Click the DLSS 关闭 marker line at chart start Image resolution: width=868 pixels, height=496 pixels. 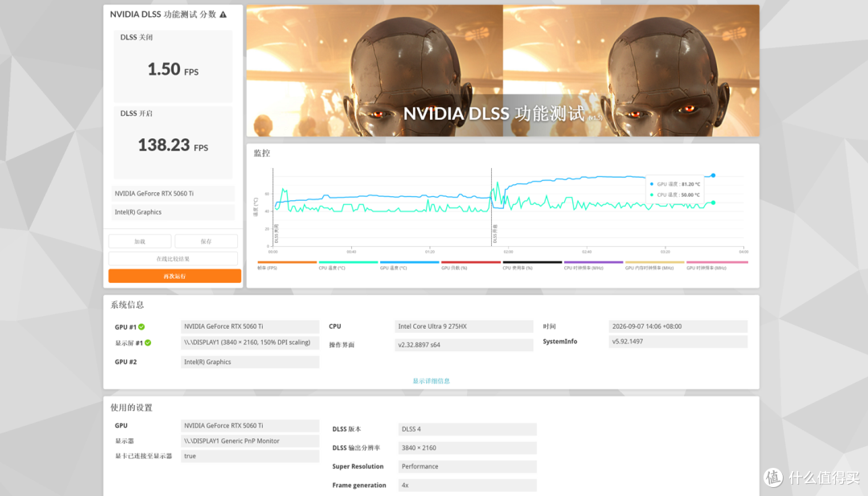(x=273, y=207)
